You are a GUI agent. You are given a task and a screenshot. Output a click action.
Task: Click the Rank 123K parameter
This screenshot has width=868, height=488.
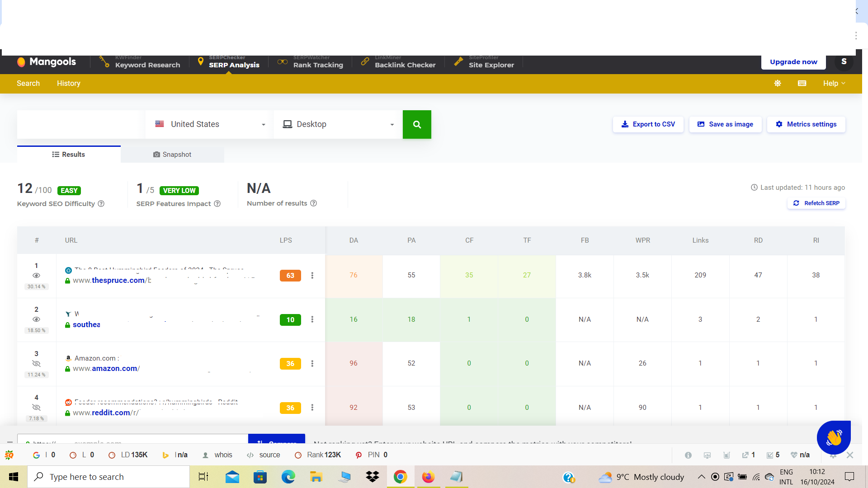pyautogui.click(x=318, y=455)
